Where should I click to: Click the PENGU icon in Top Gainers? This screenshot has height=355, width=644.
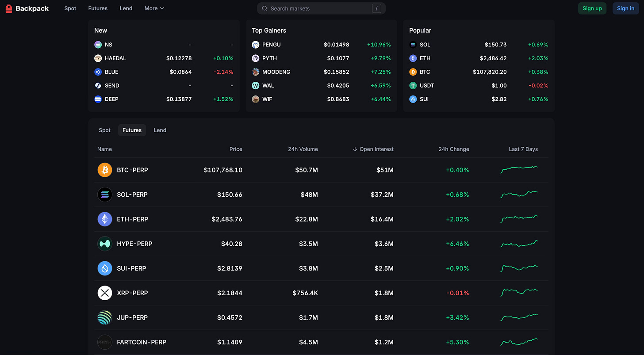256,45
